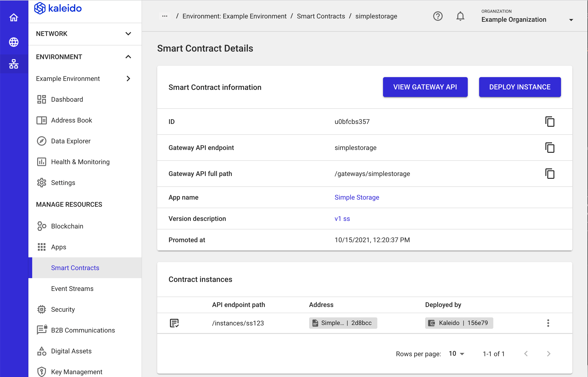Click VIEW GATEWAY API button

(424, 87)
